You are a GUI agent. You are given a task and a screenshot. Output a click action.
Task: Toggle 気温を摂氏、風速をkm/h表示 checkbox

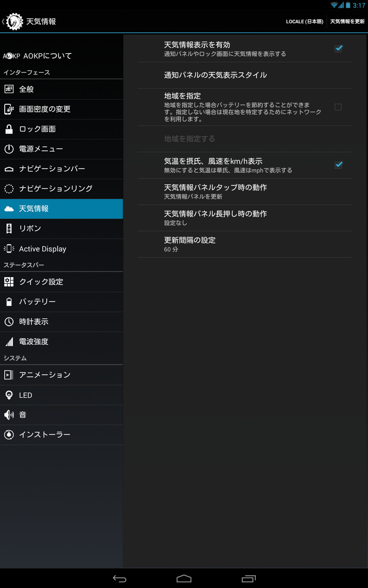(338, 165)
